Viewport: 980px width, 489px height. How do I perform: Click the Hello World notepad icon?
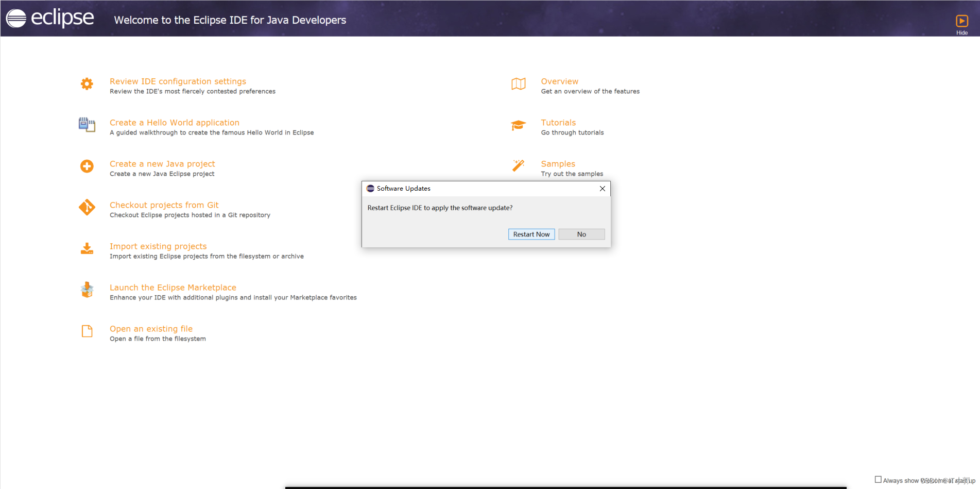[x=87, y=125]
